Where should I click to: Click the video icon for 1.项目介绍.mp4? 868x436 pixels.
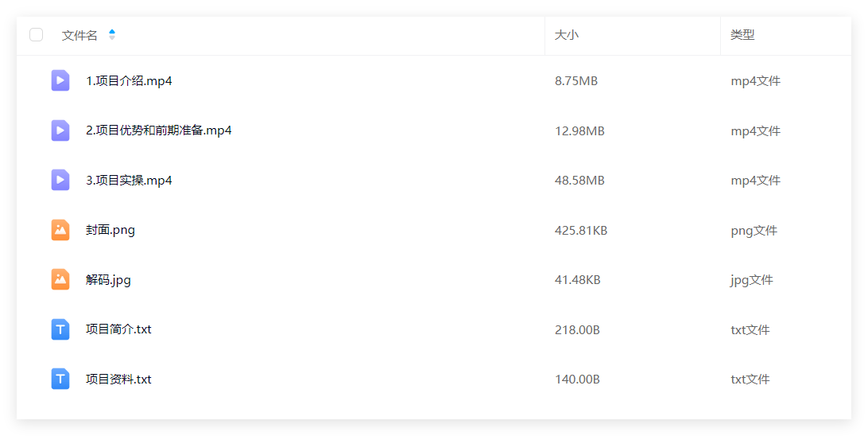(x=60, y=80)
